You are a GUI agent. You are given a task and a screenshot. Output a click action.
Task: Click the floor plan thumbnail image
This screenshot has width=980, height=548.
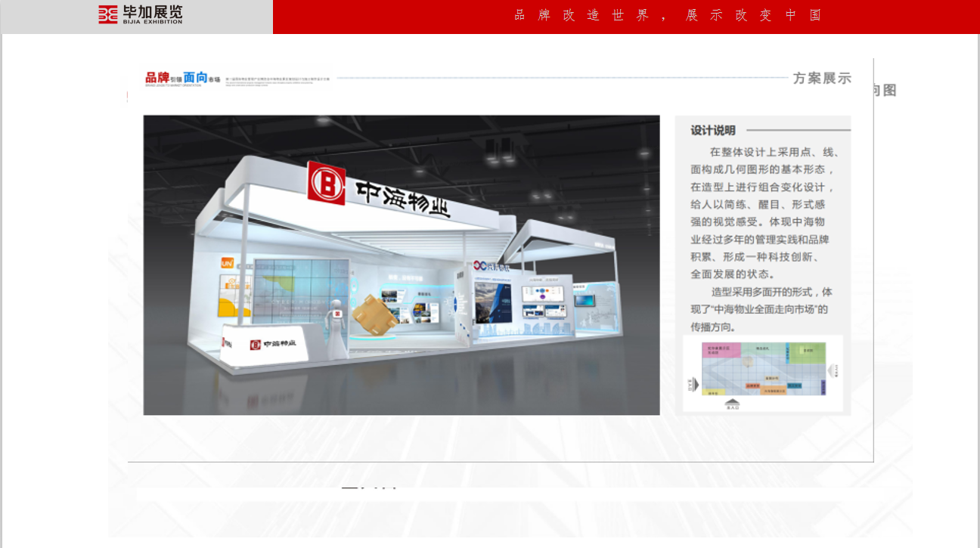(762, 373)
